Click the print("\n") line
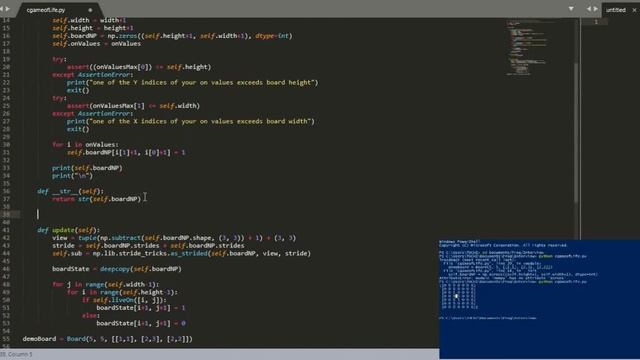640x360 pixels. pyautogui.click(x=72, y=175)
